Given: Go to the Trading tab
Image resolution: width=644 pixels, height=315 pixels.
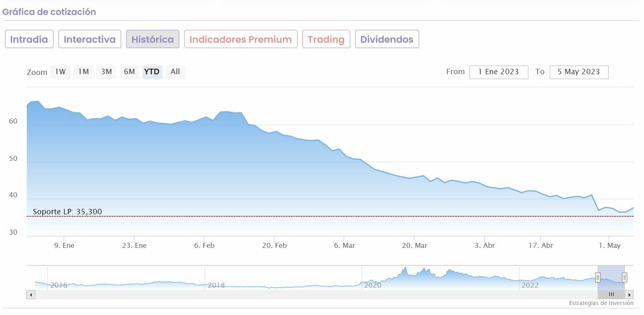Looking at the screenshot, I should [x=326, y=39].
